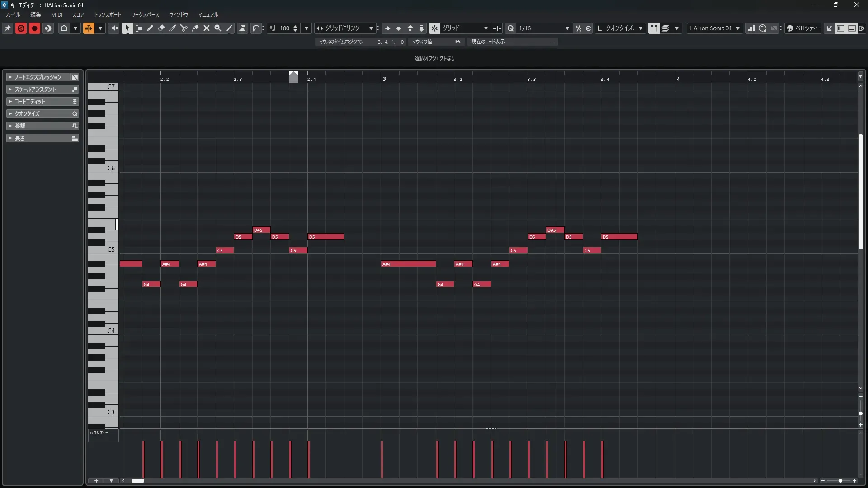This screenshot has height=488, width=868.
Task: Select the Erase tool
Action: pos(161,28)
